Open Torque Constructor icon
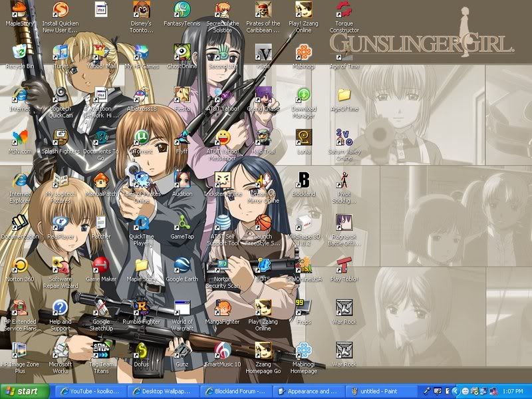Viewport: 532px width, 399px height. pos(344,9)
